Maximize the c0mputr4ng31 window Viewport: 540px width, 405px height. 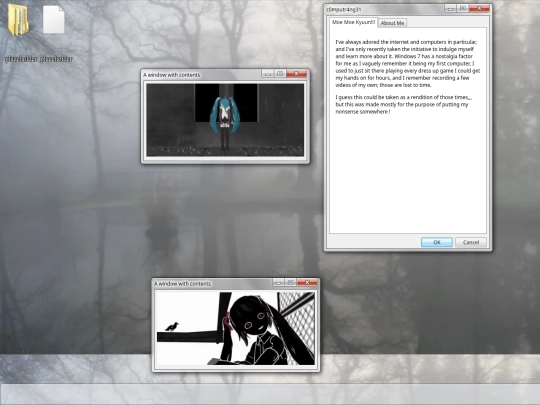point(463,9)
